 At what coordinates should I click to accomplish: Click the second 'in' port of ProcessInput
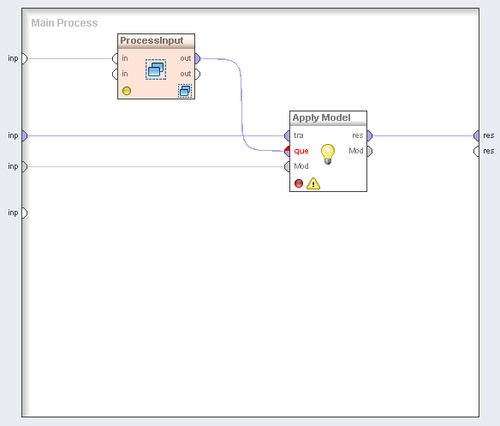coord(115,74)
